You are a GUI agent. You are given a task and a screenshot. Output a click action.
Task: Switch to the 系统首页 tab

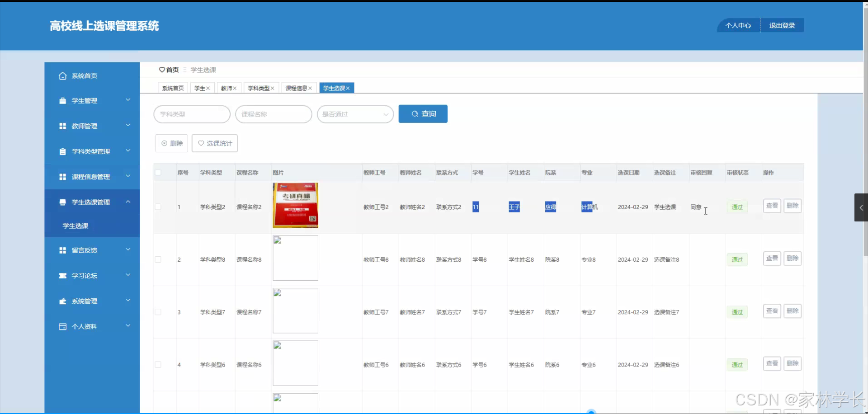(173, 88)
